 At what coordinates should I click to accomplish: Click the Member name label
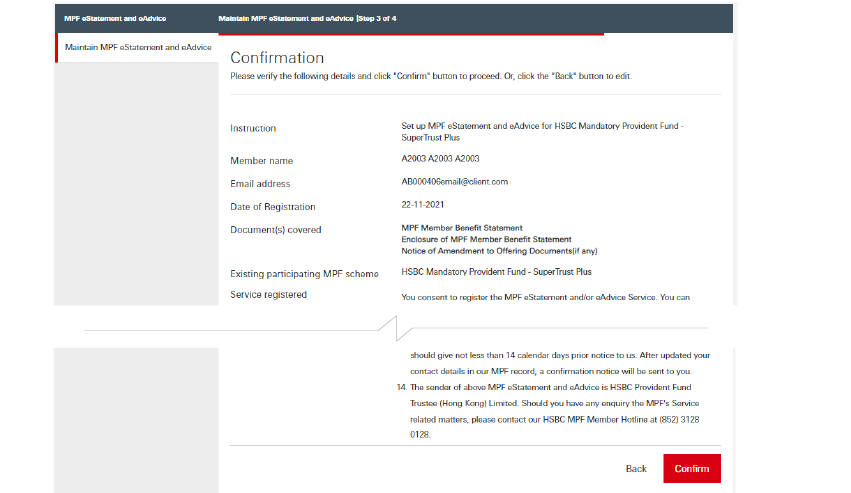(262, 161)
